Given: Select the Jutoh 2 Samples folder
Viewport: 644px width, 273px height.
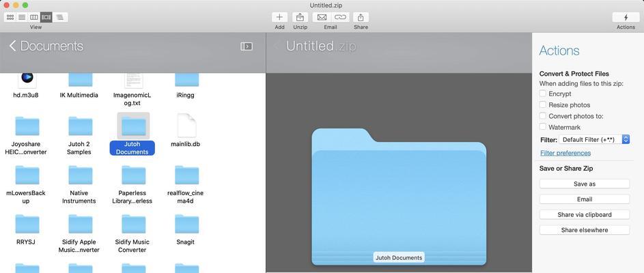Looking at the screenshot, I should (x=80, y=126).
